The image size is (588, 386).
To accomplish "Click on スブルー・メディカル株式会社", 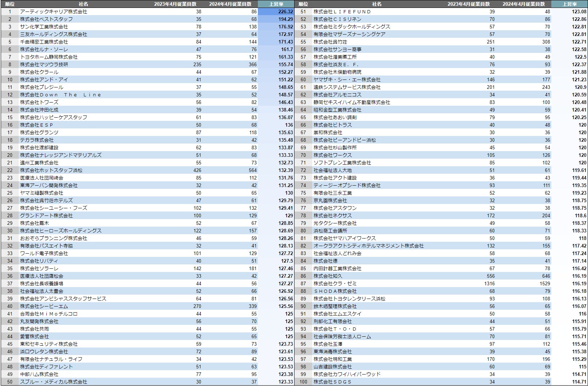I will coord(54,382).
